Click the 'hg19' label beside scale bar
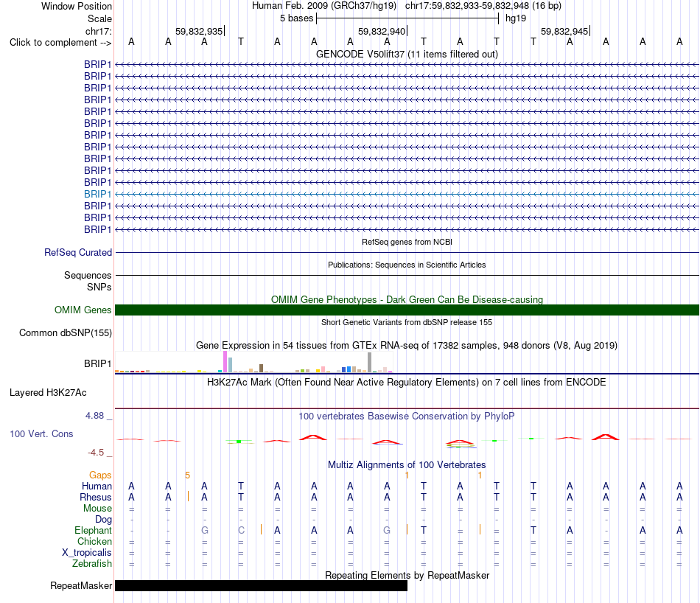 516,18
